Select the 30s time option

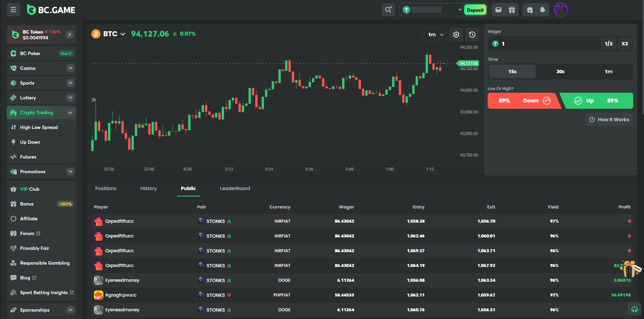click(560, 72)
